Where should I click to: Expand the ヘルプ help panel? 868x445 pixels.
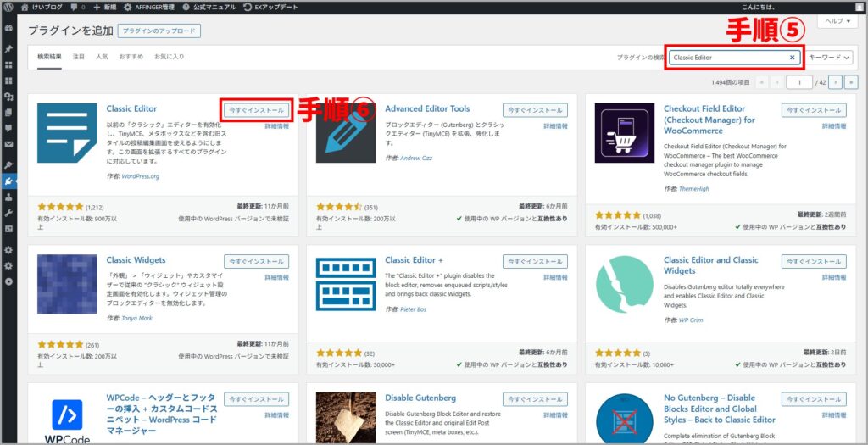coord(837,20)
